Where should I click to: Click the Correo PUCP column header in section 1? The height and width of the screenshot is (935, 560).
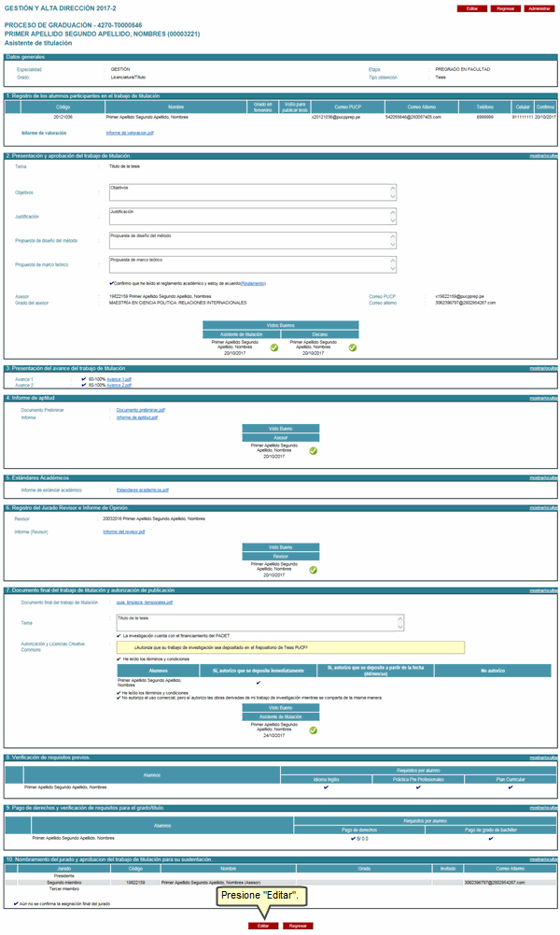[x=348, y=106]
